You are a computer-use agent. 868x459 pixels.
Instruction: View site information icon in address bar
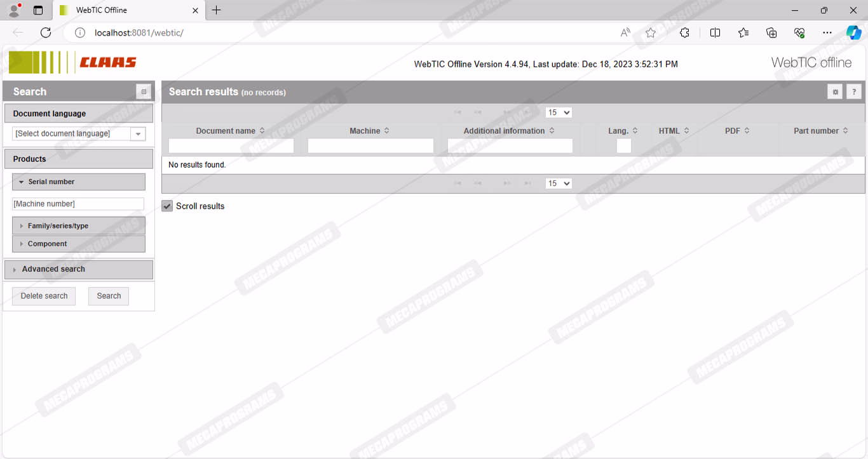(80, 32)
